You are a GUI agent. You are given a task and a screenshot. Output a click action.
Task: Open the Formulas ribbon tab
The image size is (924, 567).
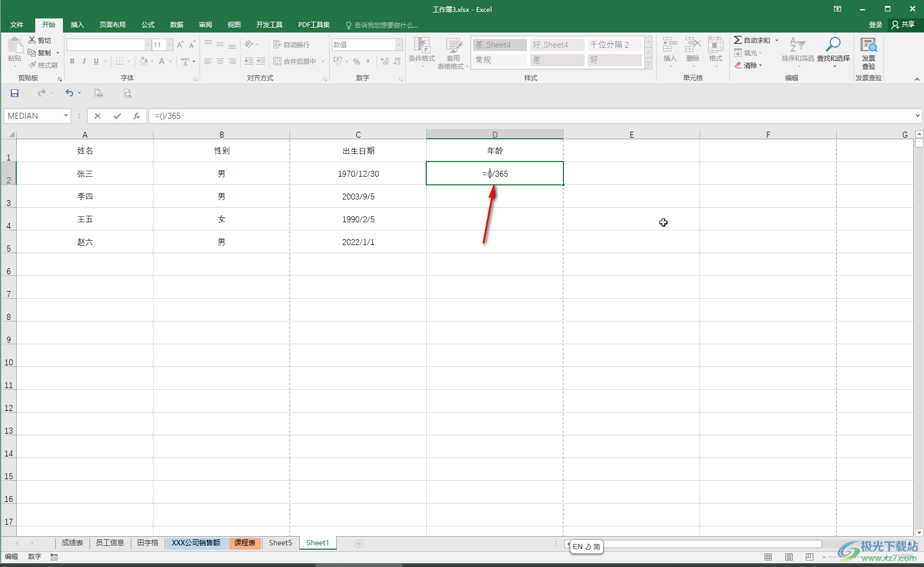click(x=148, y=25)
